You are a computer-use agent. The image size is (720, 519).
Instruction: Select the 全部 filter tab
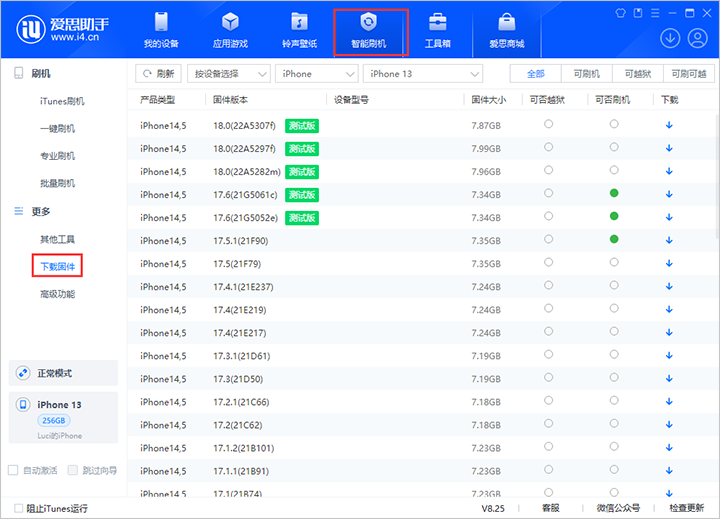[535, 73]
